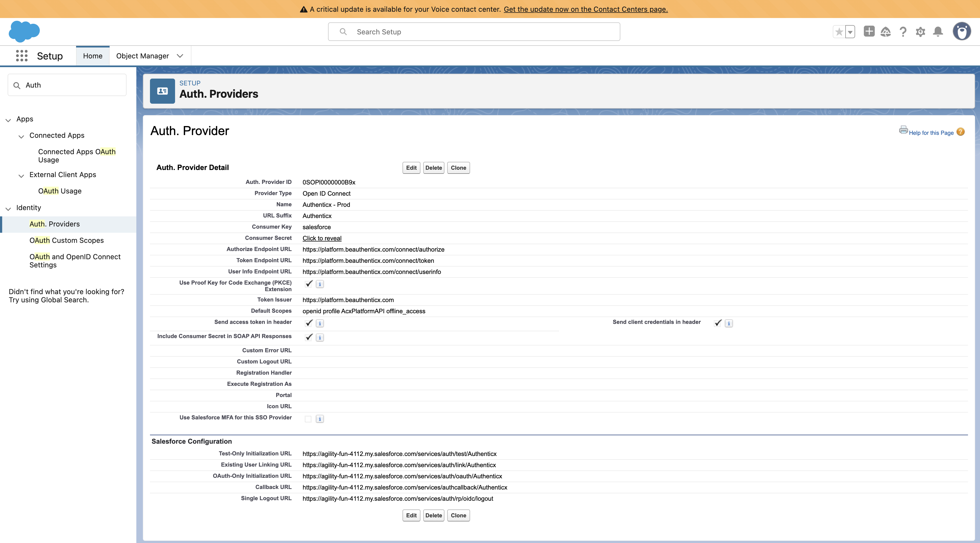Screen dimensions: 980x543
Task: Open Connected Apps OAuth Usage
Action: 76,156
